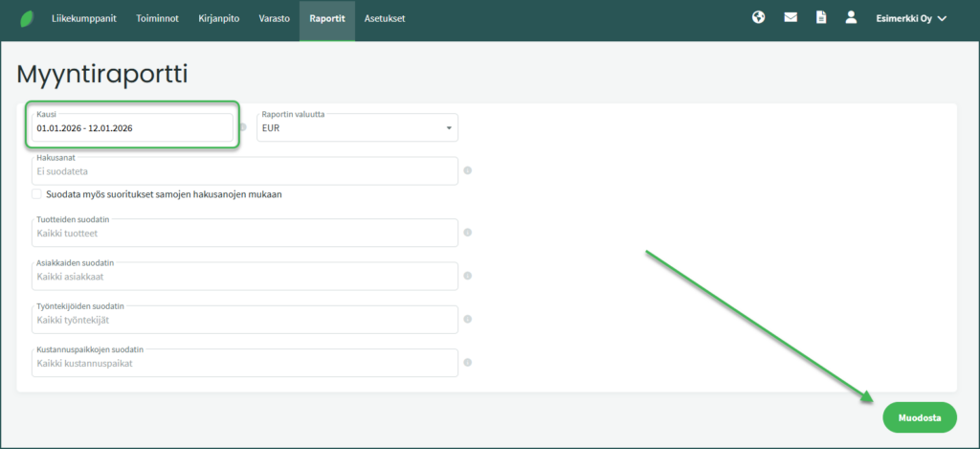Open the Kustannuspaikkojen suodatin selector
The image size is (980, 449).
[x=244, y=364]
